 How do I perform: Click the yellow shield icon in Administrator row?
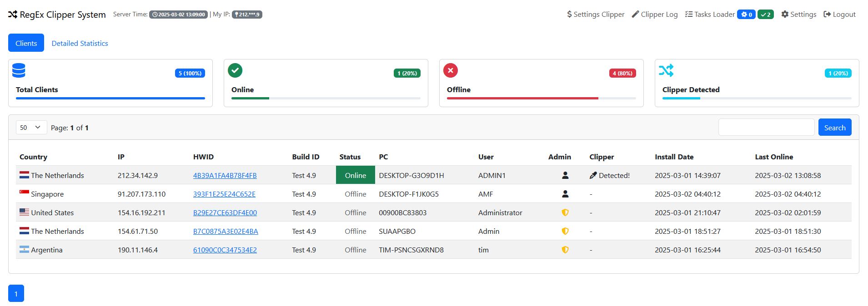point(565,212)
